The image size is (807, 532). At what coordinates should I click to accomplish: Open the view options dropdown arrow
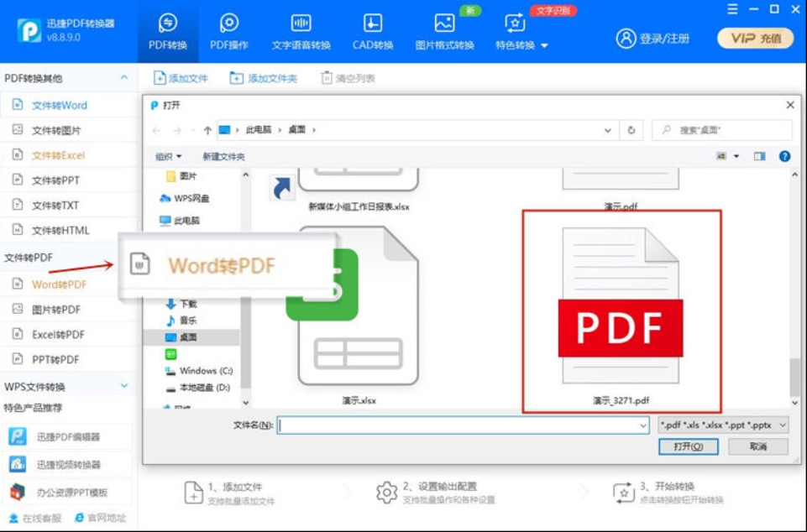click(x=736, y=156)
